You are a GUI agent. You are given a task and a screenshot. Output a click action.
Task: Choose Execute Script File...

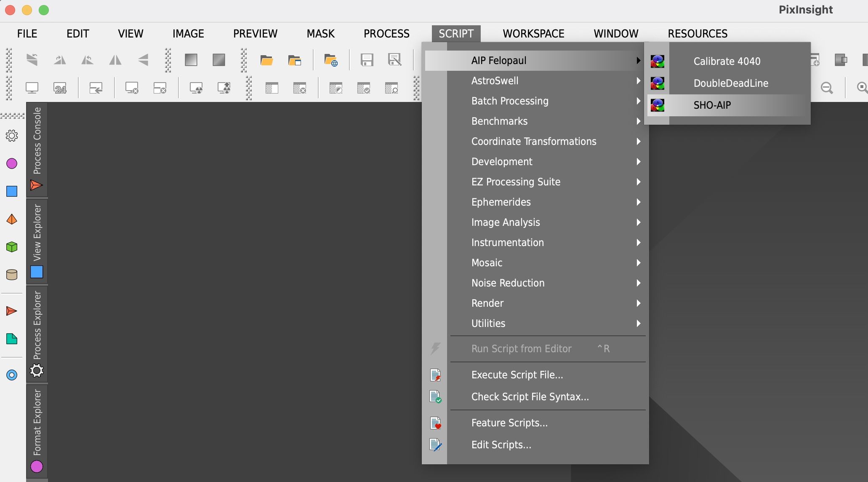(x=535, y=375)
